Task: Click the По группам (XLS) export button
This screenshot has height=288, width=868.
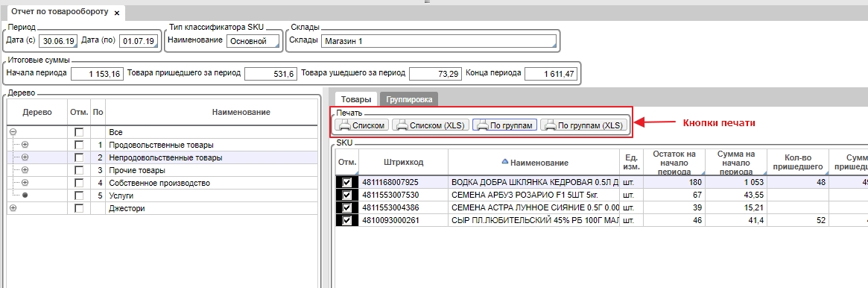Action: tap(583, 125)
